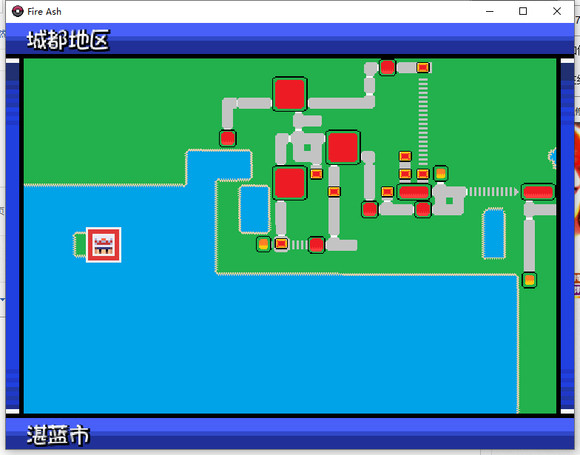This screenshot has height=455, width=580.
Task: Click the red town marker right of the short dotted route
Action: point(316,245)
